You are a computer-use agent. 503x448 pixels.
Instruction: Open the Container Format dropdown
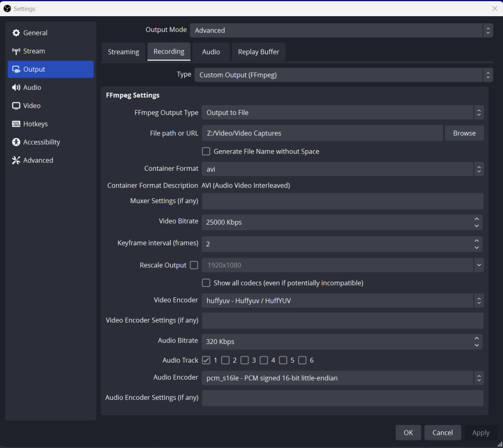342,169
